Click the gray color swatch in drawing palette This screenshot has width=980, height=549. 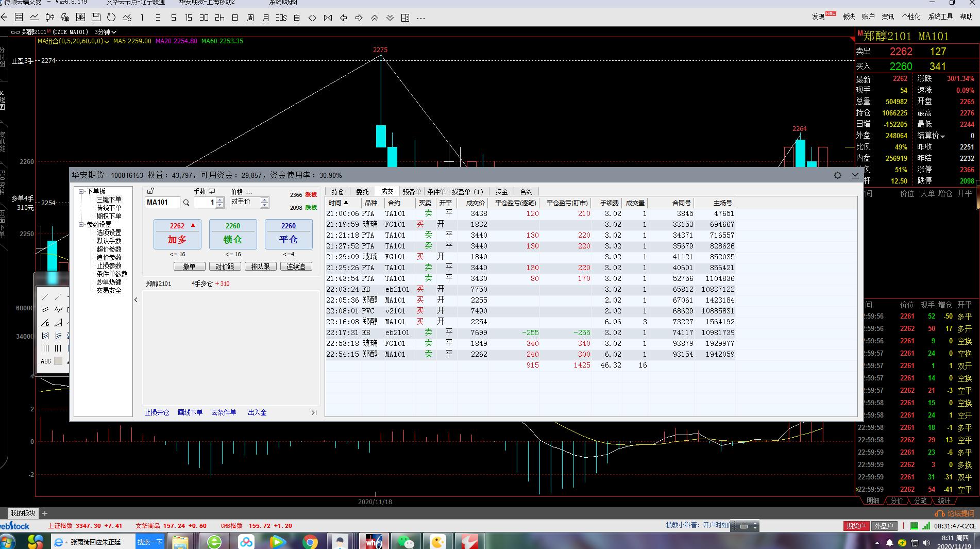click(58, 361)
